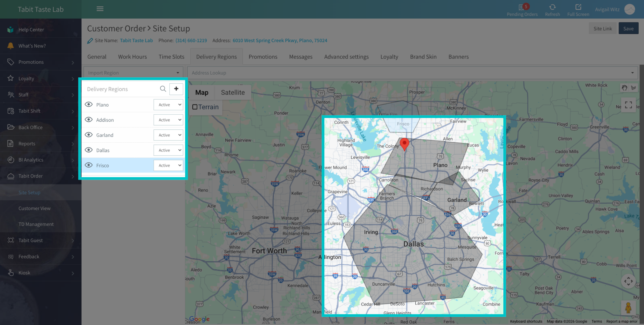
Task: Open the Garland status dropdown
Action: [x=168, y=135]
